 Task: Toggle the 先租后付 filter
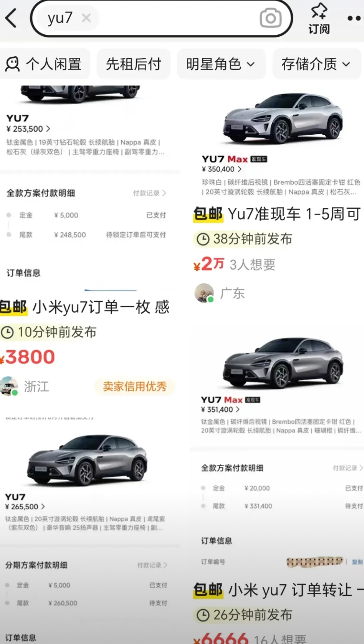(x=133, y=64)
